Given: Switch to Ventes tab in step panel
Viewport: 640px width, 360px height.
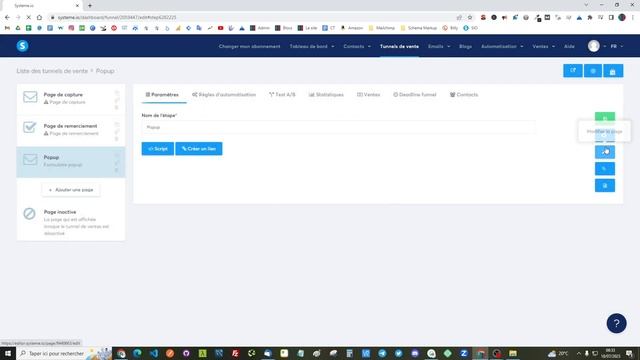Looking at the screenshot, I should [x=369, y=95].
